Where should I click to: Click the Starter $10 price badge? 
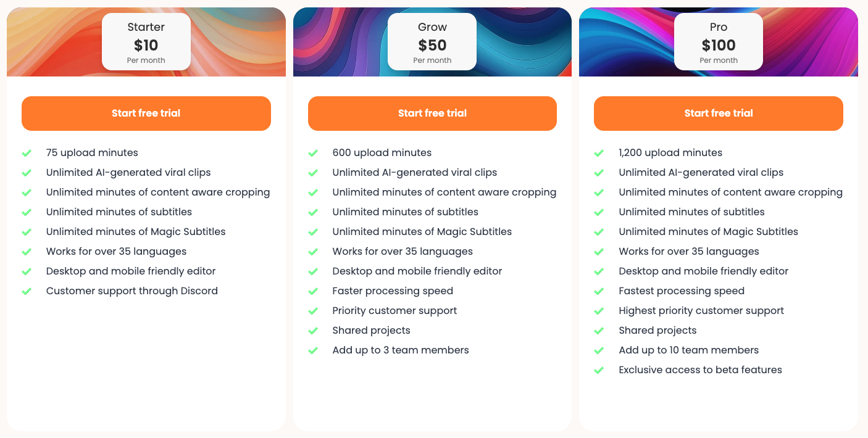(x=146, y=42)
